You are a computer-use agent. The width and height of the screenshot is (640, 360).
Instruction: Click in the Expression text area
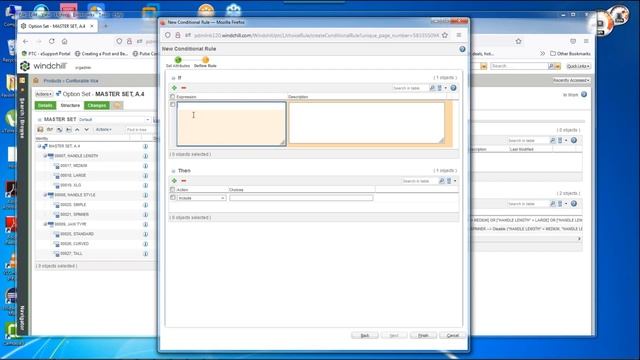point(231,124)
